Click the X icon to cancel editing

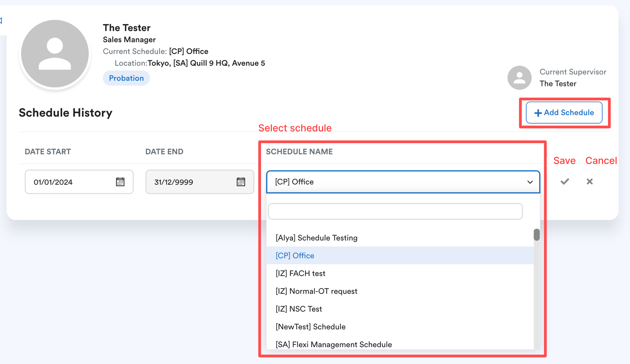point(590,181)
